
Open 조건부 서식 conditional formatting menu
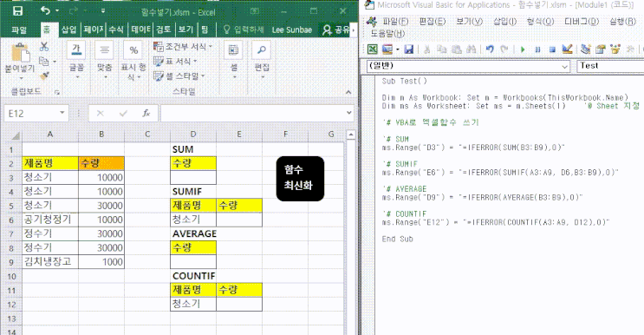(x=183, y=47)
